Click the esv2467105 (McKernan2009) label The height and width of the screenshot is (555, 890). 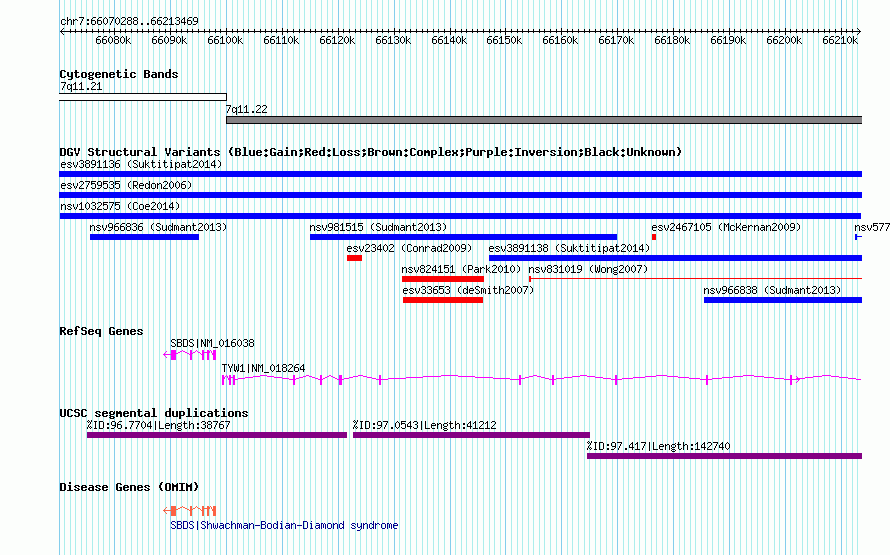coord(726,227)
